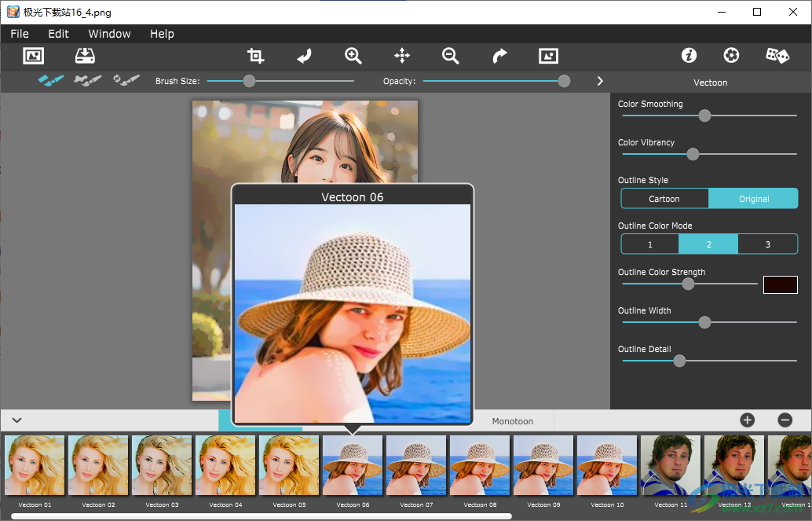
Task: Open the preferences gear icon
Action: coord(731,55)
